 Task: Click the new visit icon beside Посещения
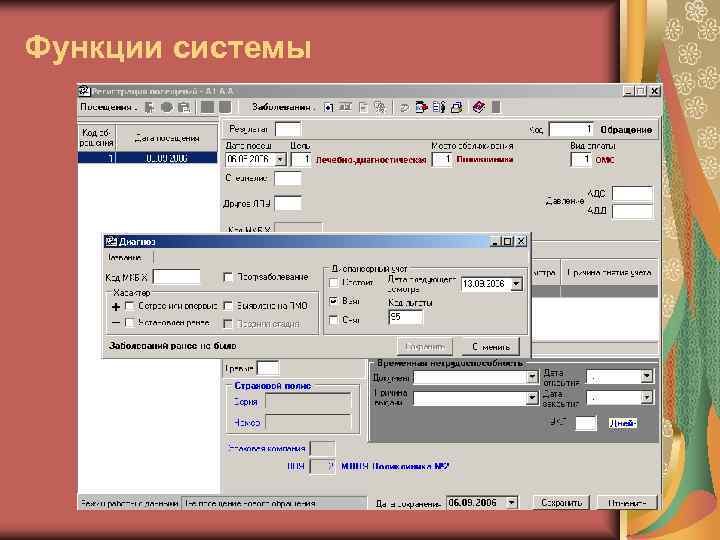[x=149, y=107]
